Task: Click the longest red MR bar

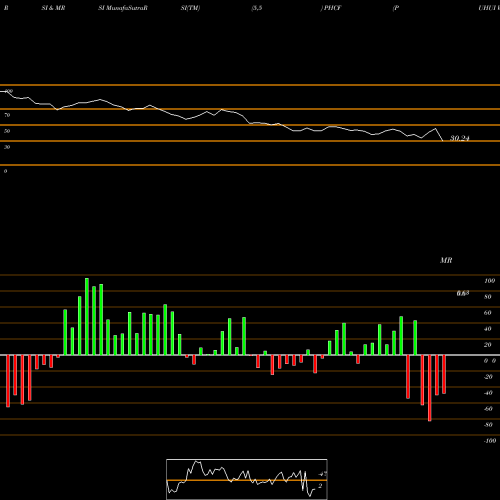Action: click(430, 388)
